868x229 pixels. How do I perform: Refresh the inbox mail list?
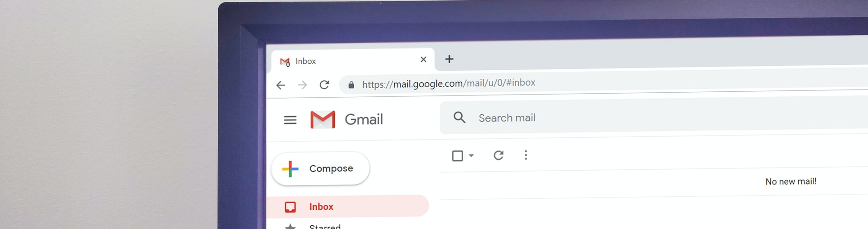point(499,156)
